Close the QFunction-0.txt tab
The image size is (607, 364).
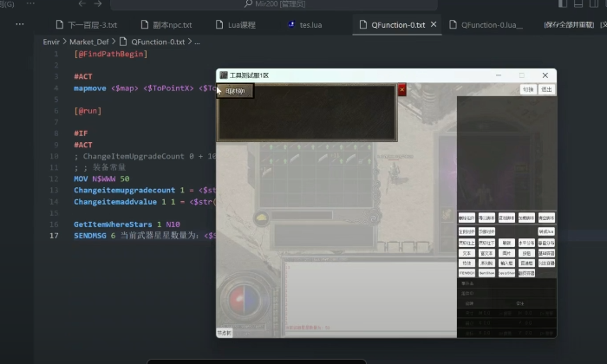click(x=435, y=25)
